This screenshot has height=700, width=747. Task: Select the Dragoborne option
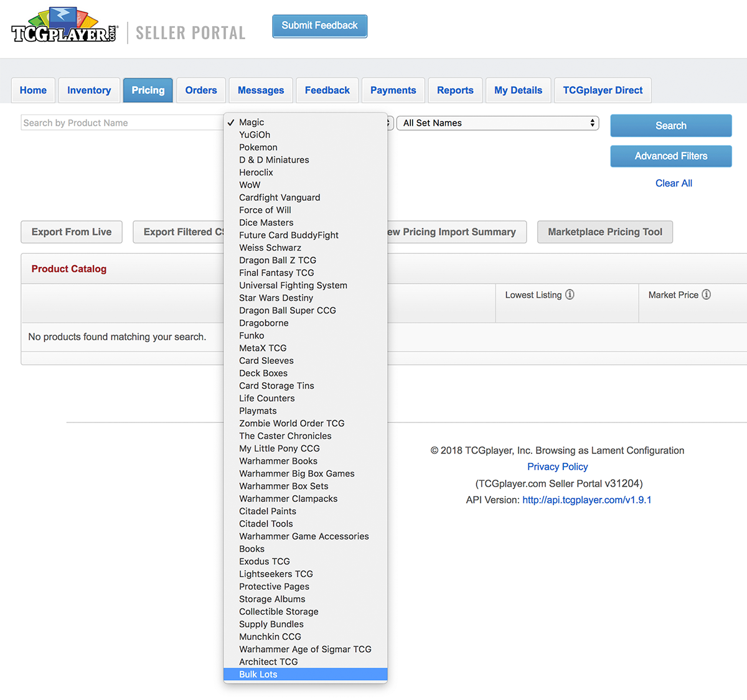coord(306,323)
